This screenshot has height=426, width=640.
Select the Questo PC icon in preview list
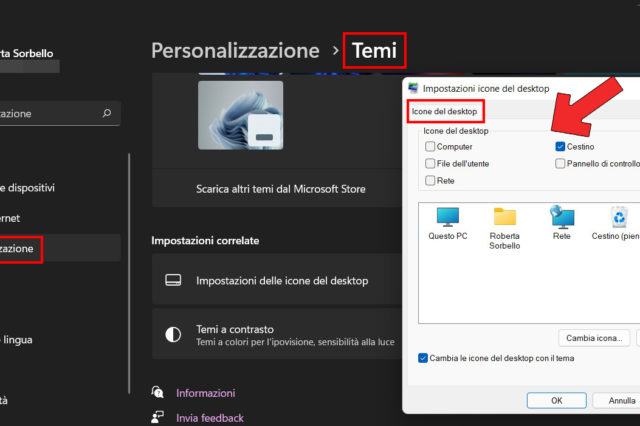tap(448, 224)
